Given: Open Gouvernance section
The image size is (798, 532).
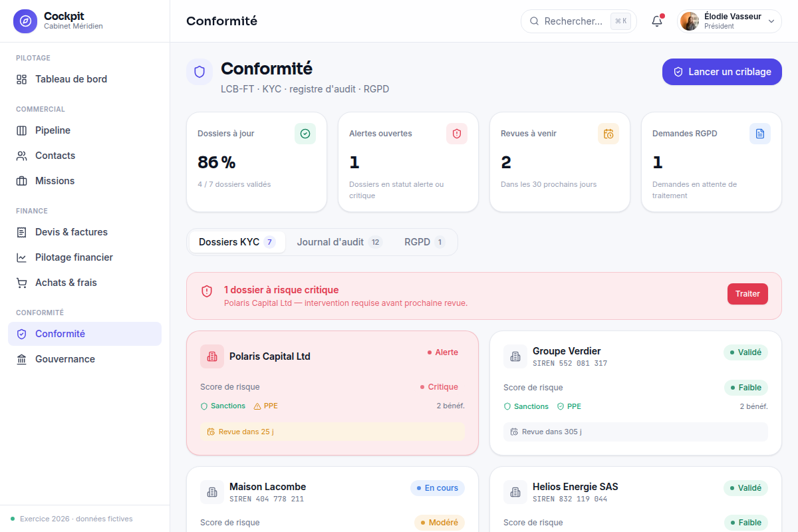Looking at the screenshot, I should (84, 359).
